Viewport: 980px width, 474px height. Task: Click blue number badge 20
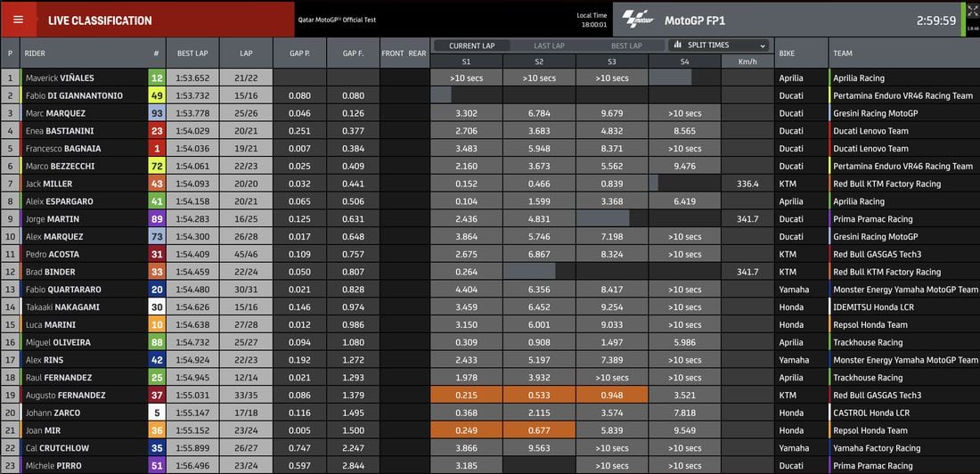coord(156,290)
